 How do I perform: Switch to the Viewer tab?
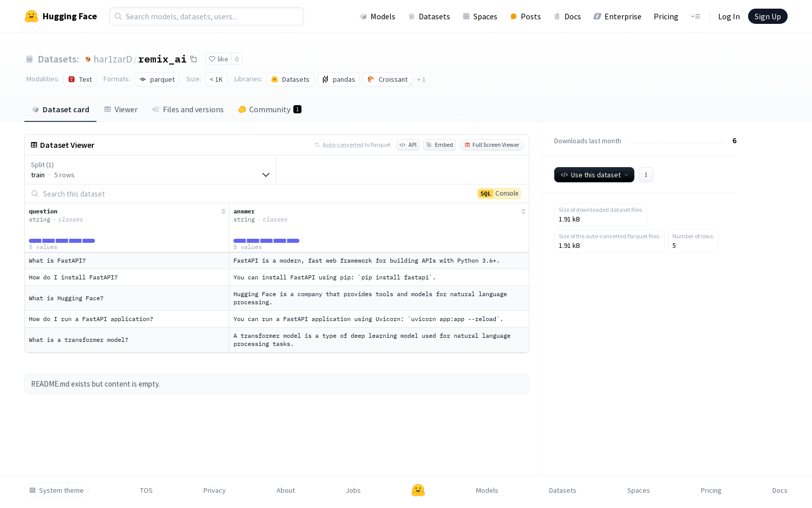click(x=121, y=110)
